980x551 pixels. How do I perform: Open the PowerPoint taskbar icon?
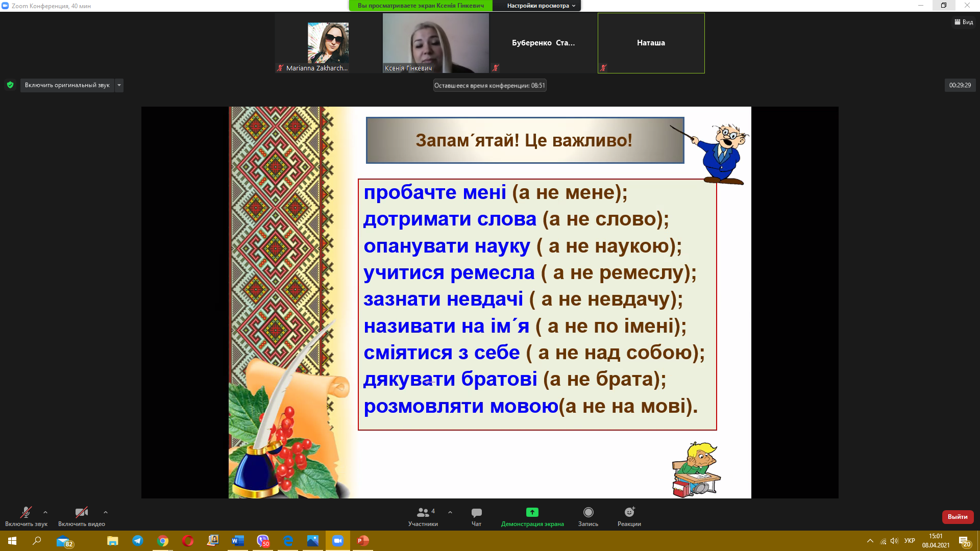point(363,541)
